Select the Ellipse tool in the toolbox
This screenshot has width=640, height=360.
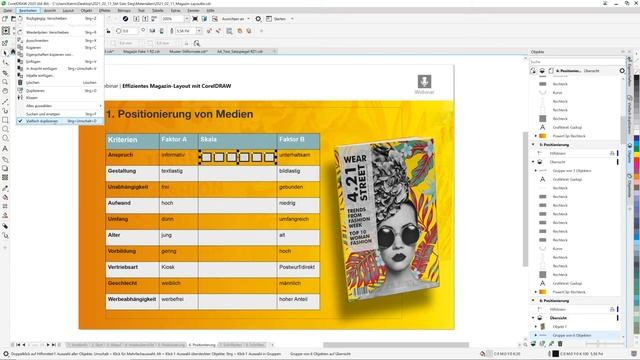point(5,129)
